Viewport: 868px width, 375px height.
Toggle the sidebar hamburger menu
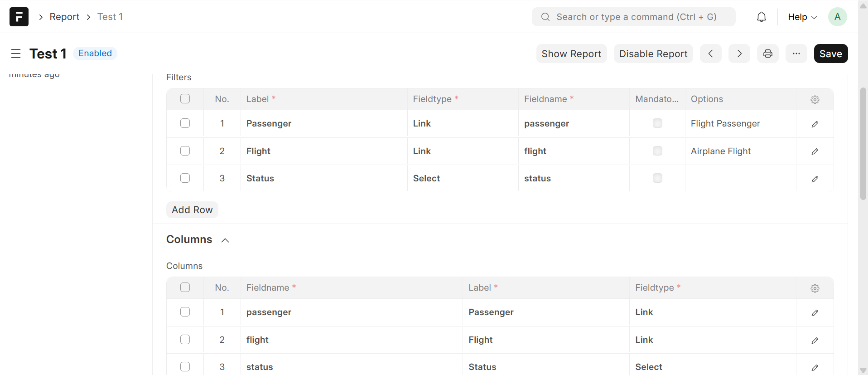tap(16, 54)
